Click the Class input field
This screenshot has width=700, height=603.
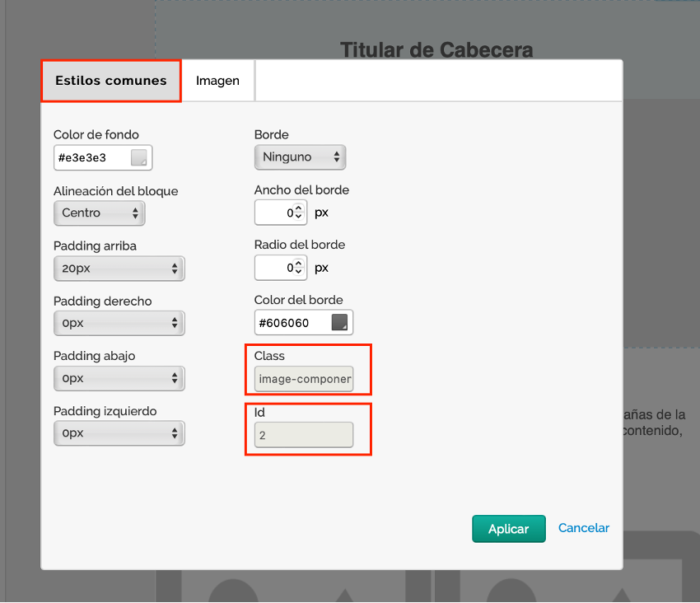coord(304,380)
